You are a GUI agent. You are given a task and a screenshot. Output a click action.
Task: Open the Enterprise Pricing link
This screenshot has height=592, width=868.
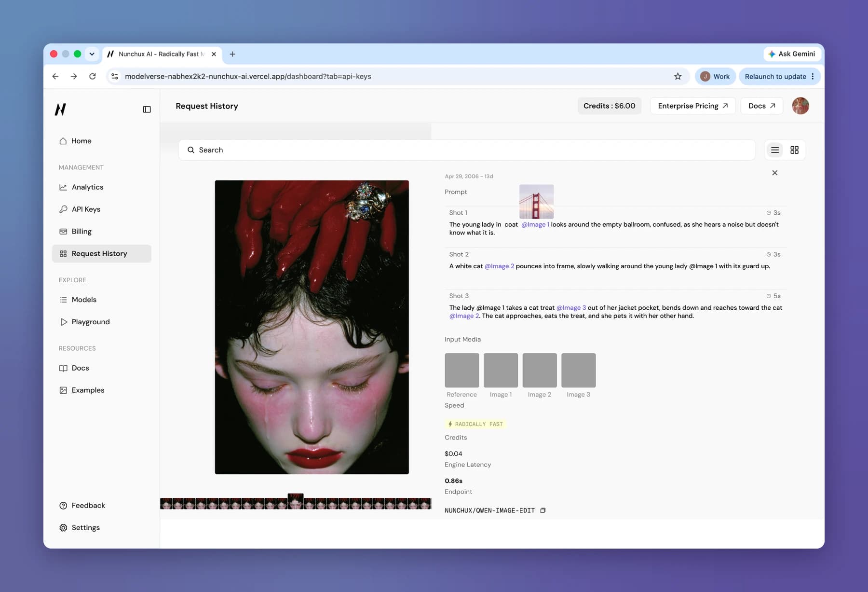[692, 106]
